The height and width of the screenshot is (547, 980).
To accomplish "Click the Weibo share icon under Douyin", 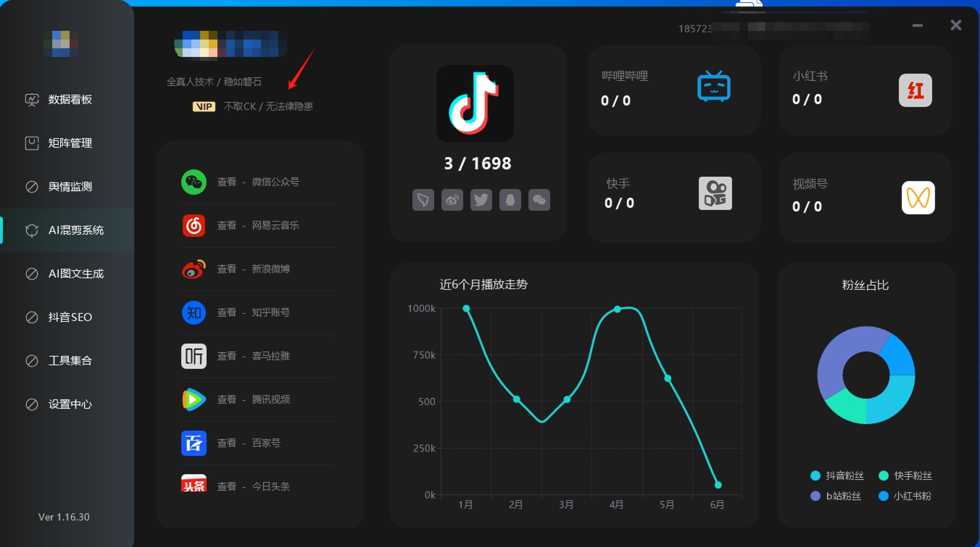I will click(x=452, y=200).
